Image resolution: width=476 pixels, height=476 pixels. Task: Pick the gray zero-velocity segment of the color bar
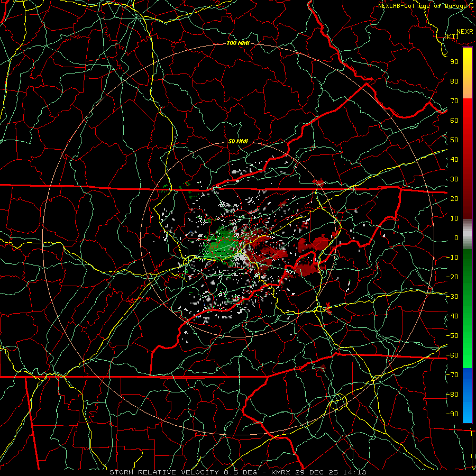(x=467, y=234)
